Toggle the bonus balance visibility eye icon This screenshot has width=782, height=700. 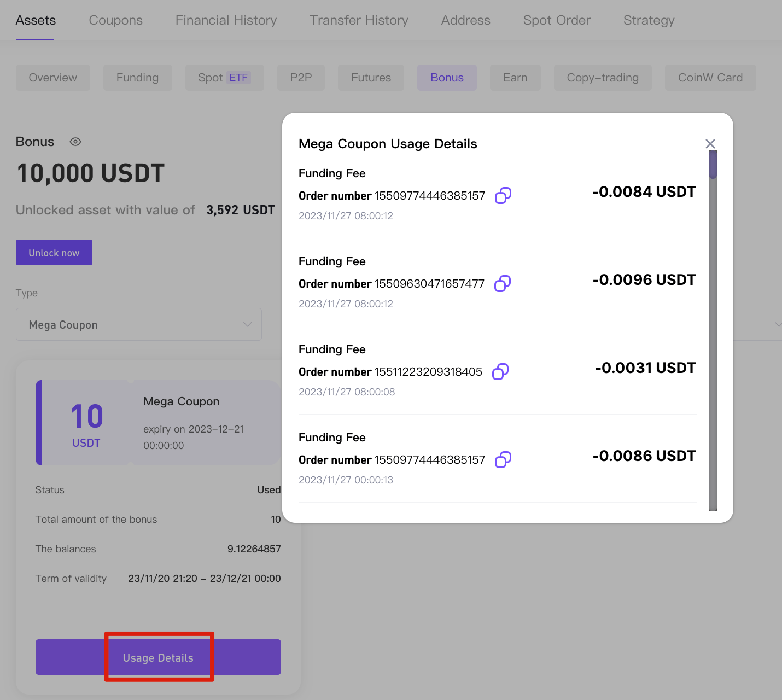(x=75, y=142)
